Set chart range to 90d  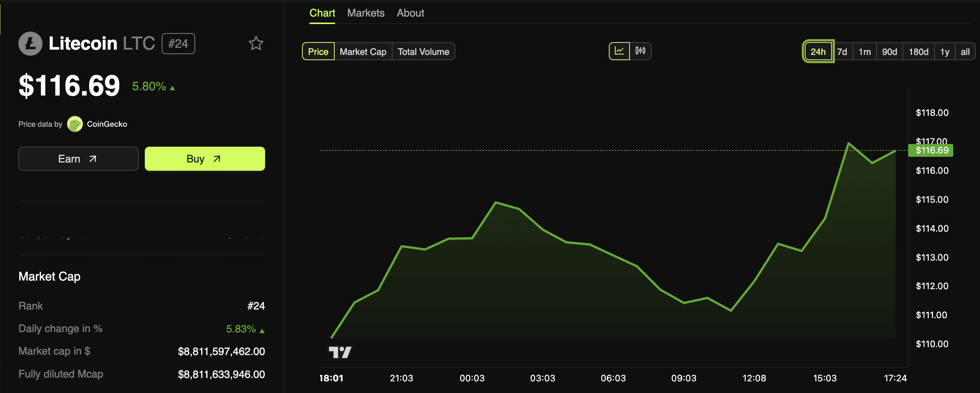tap(889, 52)
